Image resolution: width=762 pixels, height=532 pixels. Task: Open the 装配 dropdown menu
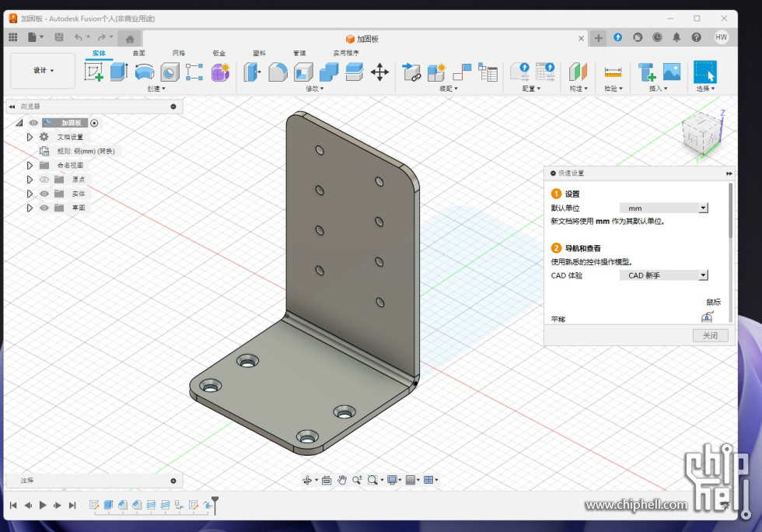[449, 89]
